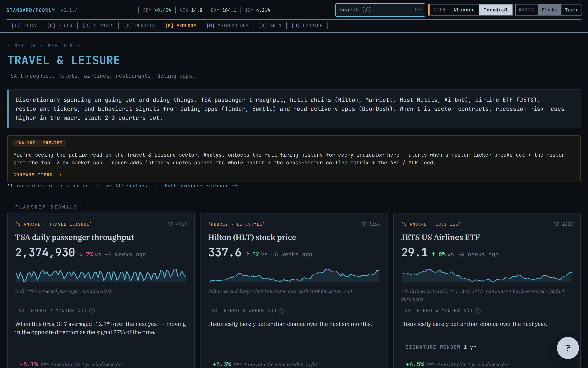This screenshot has height=368, width=588.
Task: Click the SPY +0.42% ticker
Action: pos(157,10)
